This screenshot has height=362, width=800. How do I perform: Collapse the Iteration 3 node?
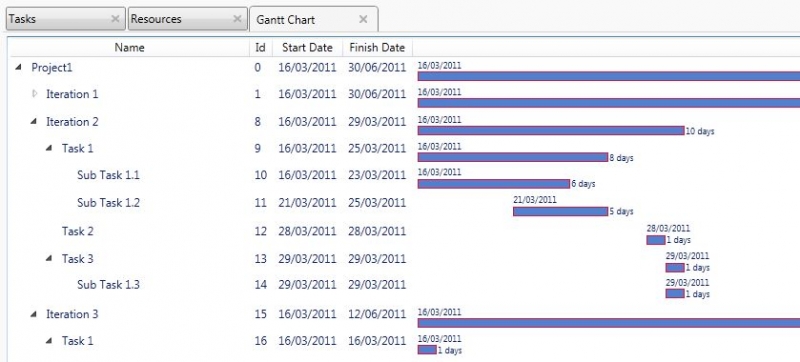click(x=34, y=314)
